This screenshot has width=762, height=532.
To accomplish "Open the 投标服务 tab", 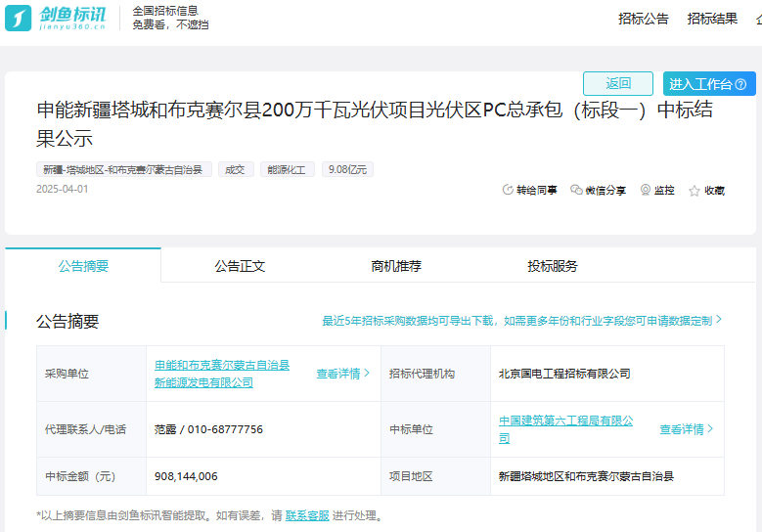I will (x=553, y=266).
